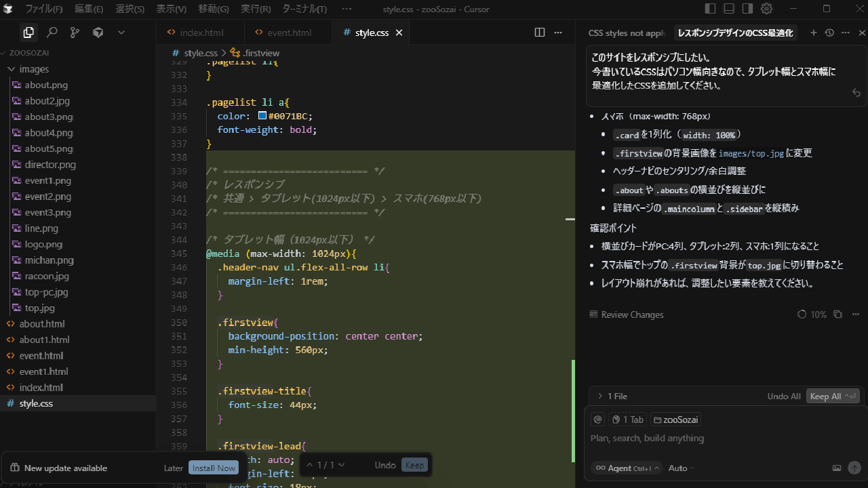868x488 pixels.
Task: Open the Explorer view icon
Action: tap(28, 32)
